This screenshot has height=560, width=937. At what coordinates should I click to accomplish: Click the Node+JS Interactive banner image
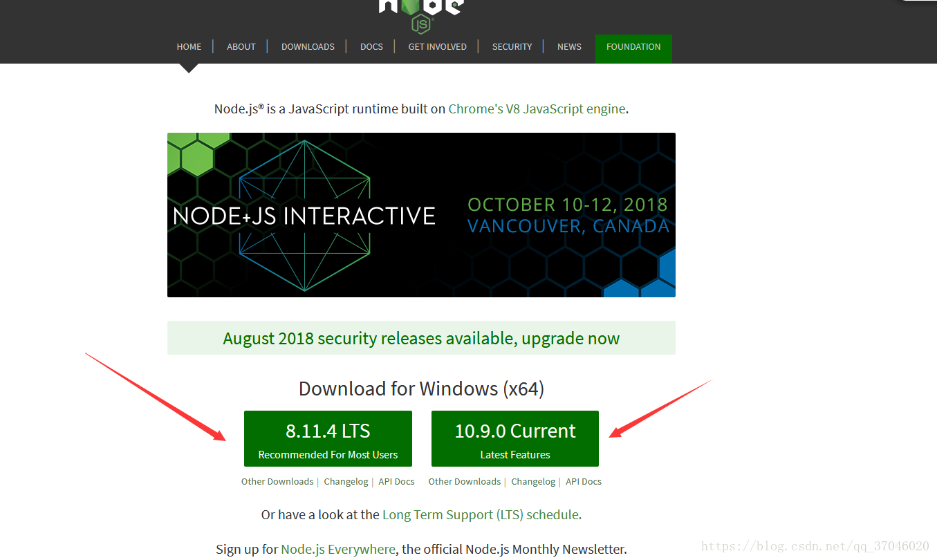pos(421,215)
